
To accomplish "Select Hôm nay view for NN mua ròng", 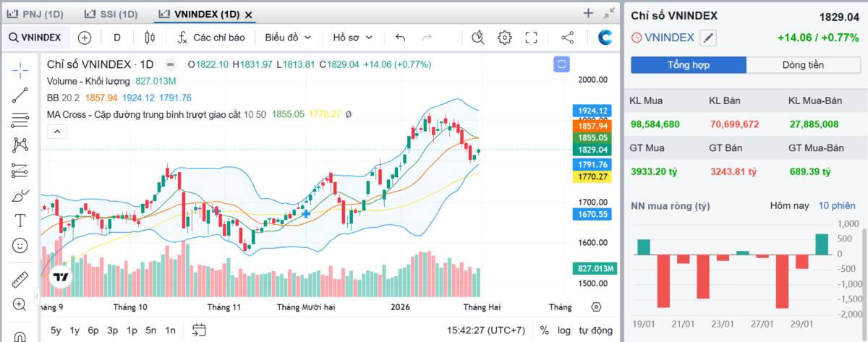I will (x=790, y=205).
